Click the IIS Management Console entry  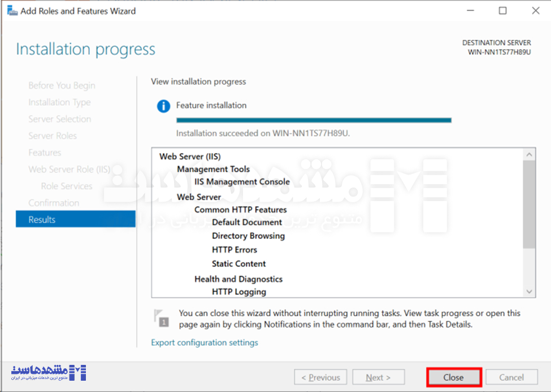point(242,182)
